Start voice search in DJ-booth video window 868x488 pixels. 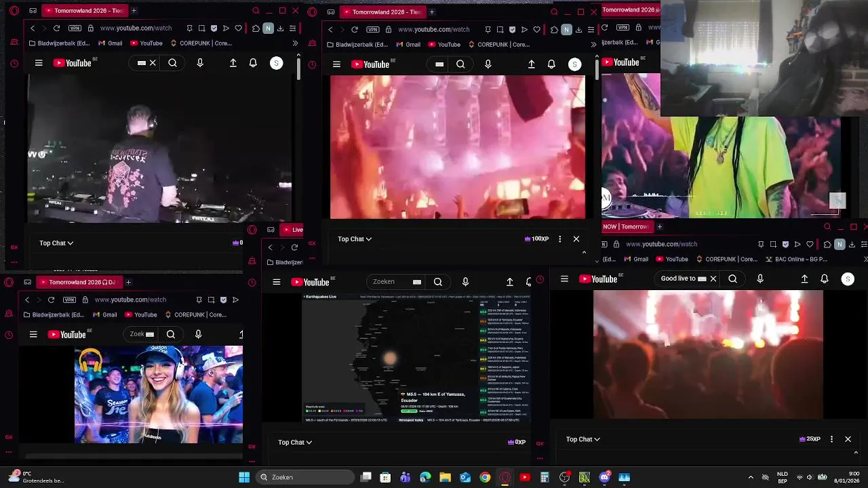pyautogui.click(x=200, y=63)
